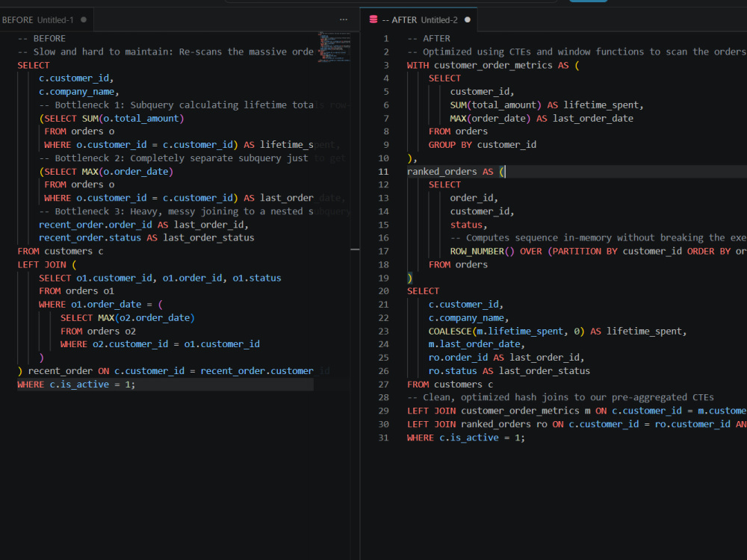Click the COALESCE(m.lifetime_spent, 0) line
Image resolution: width=747 pixels, height=560 pixels.
(x=557, y=332)
